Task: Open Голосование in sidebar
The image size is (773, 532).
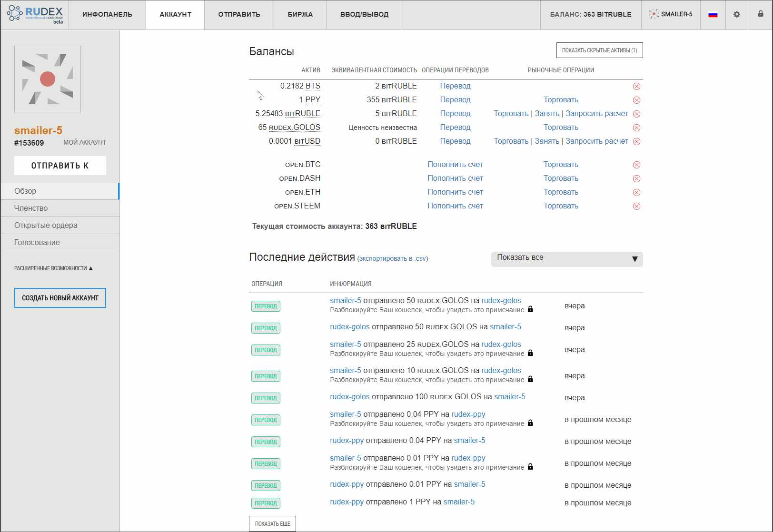Action: coord(59,242)
